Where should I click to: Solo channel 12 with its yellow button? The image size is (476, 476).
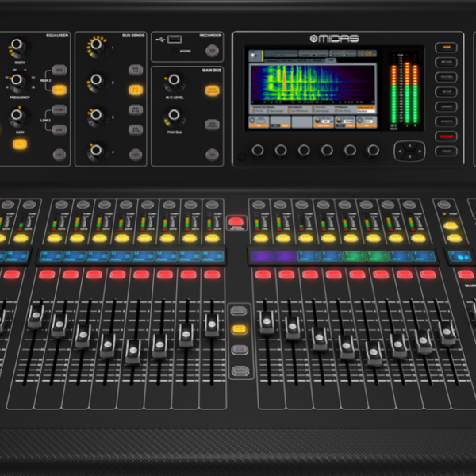tap(122, 238)
